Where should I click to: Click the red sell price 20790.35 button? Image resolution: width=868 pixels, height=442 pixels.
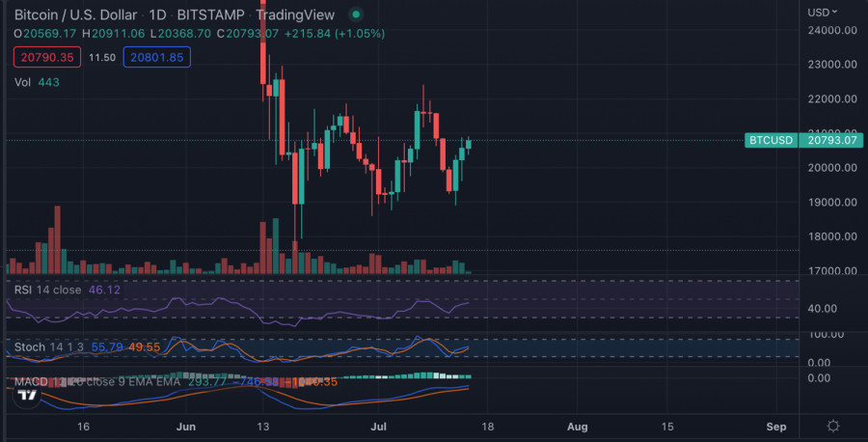point(47,57)
